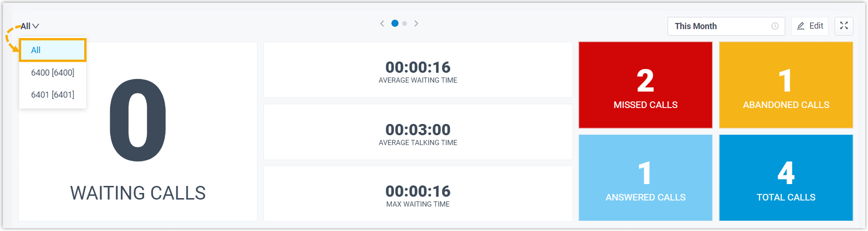This screenshot has height=231, width=868.
Task: Choose queue 6401 [6401]
Action: tap(53, 95)
